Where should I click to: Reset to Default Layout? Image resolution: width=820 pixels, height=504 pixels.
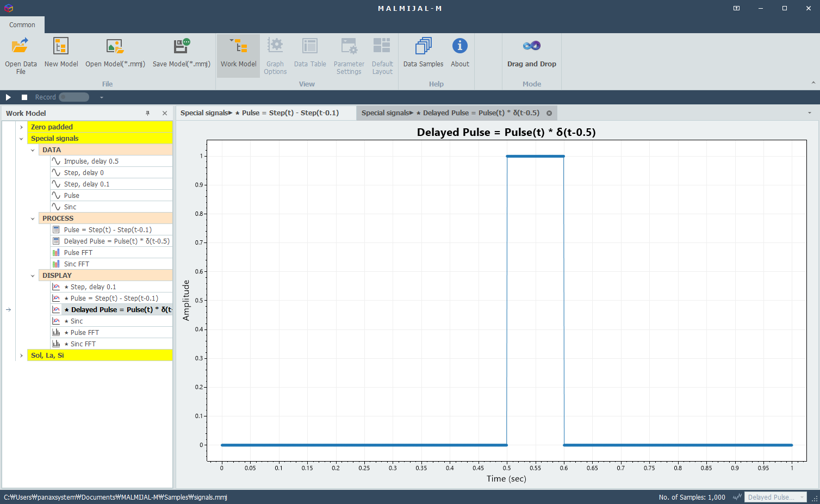[382, 55]
